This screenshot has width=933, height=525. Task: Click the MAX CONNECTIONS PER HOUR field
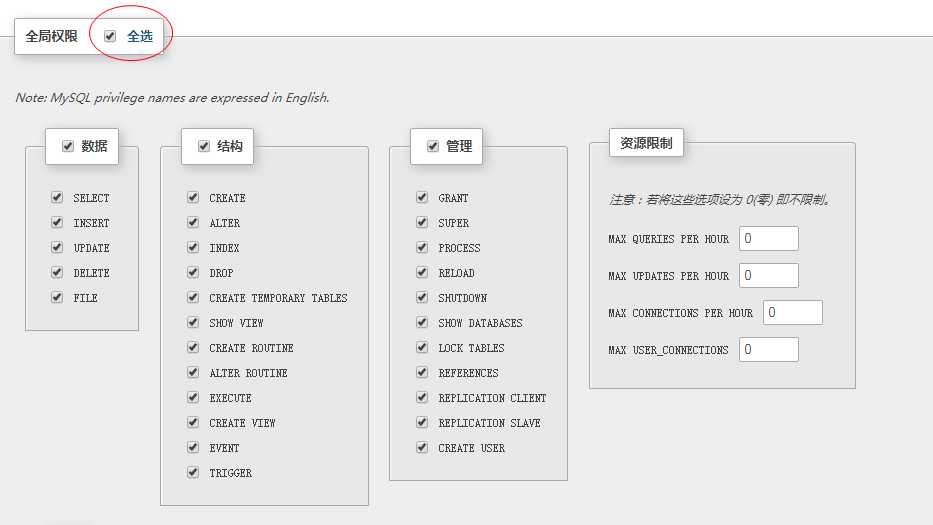click(x=792, y=313)
